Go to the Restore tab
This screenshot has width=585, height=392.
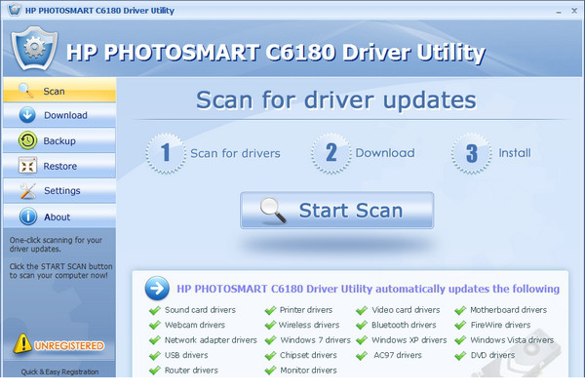[59, 166]
